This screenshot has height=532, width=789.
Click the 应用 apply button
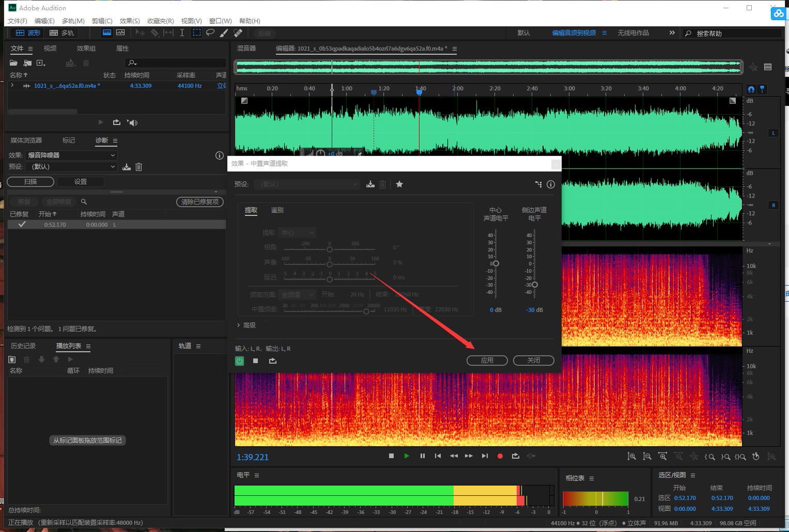[487, 360]
